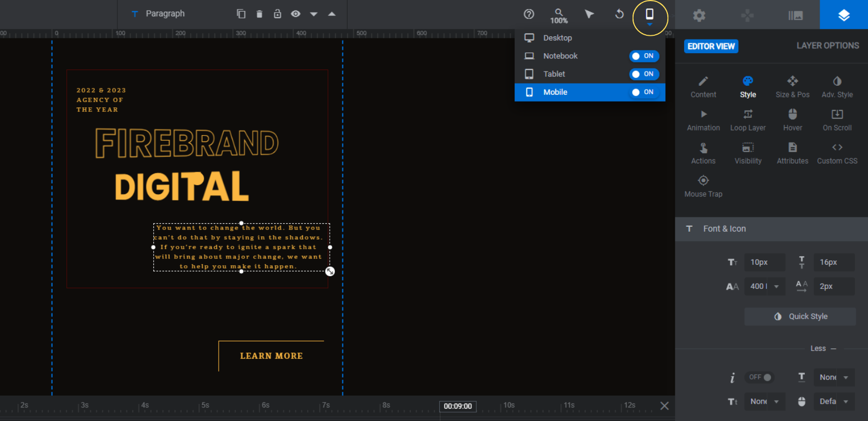Open Hover options

click(792, 121)
